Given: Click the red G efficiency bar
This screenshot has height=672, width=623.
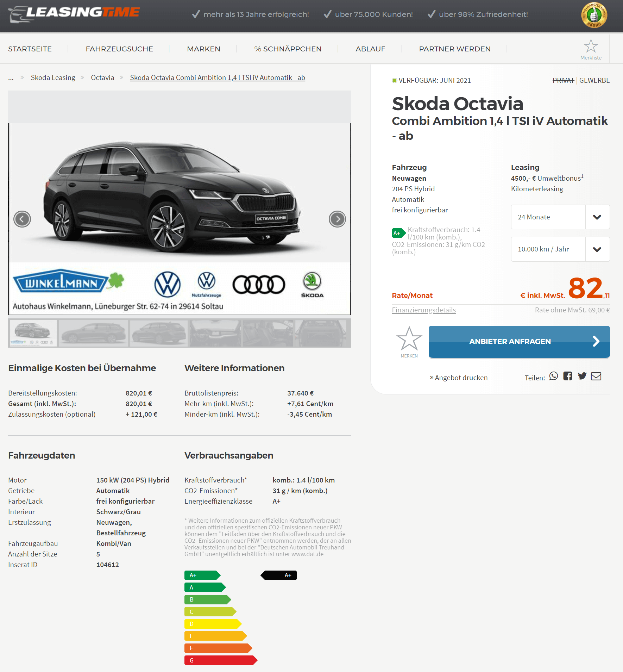Looking at the screenshot, I should tap(221, 660).
